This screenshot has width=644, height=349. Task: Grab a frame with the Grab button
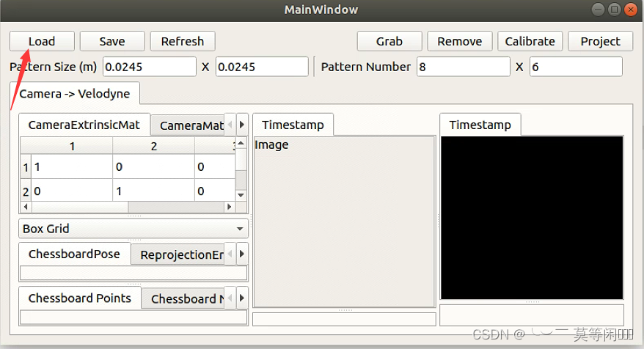click(x=389, y=41)
